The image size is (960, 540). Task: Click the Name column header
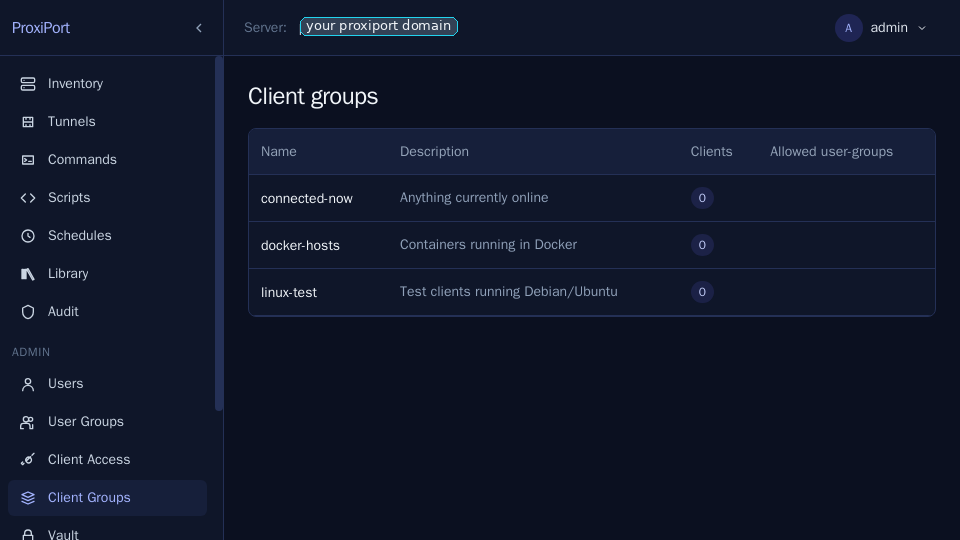pyautogui.click(x=279, y=152)
